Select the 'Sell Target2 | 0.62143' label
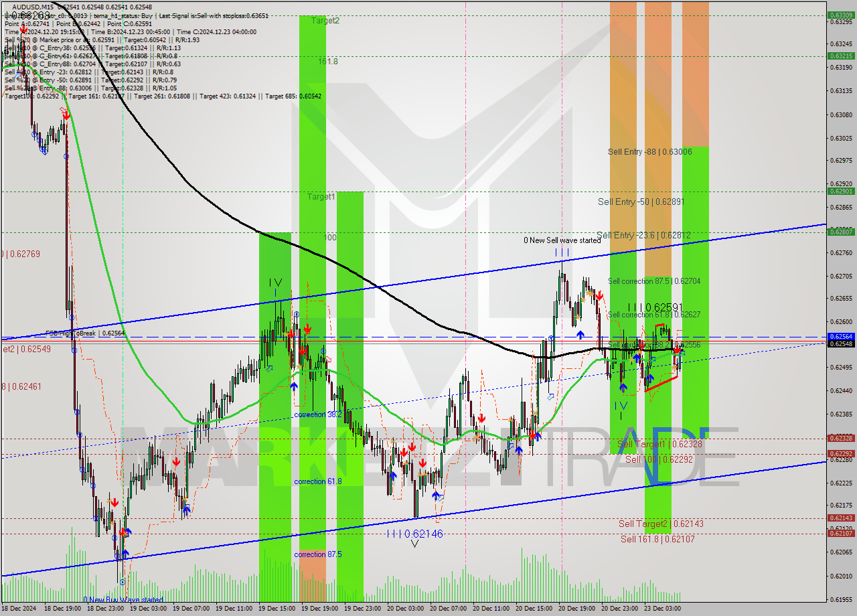The image size is (857, 616). tap(661, 524)
